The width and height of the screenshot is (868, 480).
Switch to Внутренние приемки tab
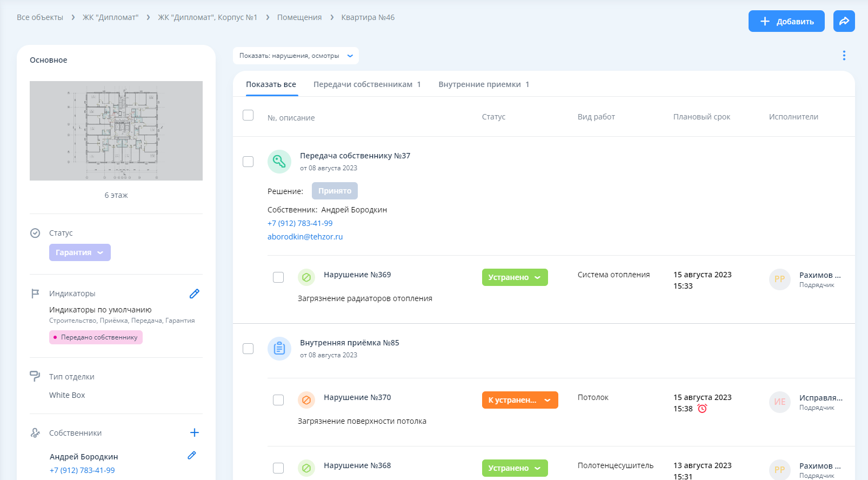(x=483, y=84)
